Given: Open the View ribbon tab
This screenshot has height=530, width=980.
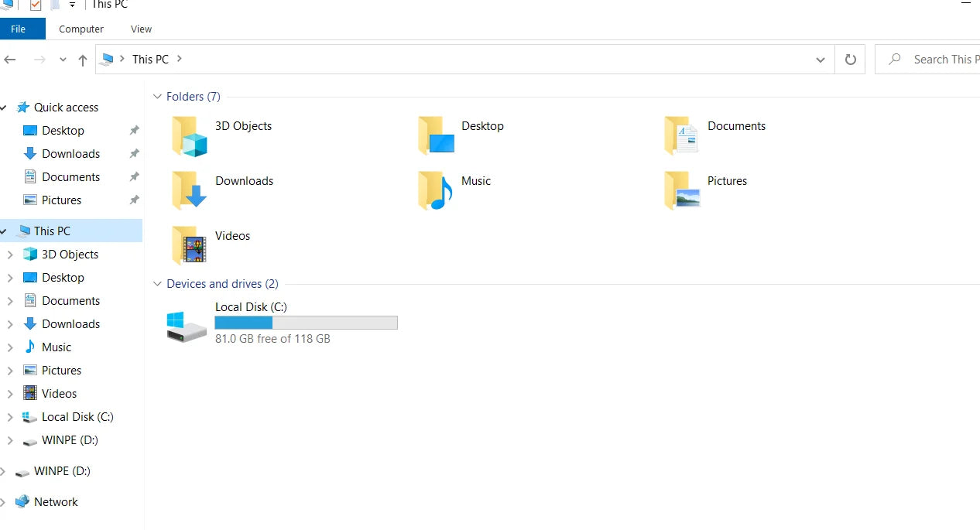Looking at the screenshot, I should point(141,29).
